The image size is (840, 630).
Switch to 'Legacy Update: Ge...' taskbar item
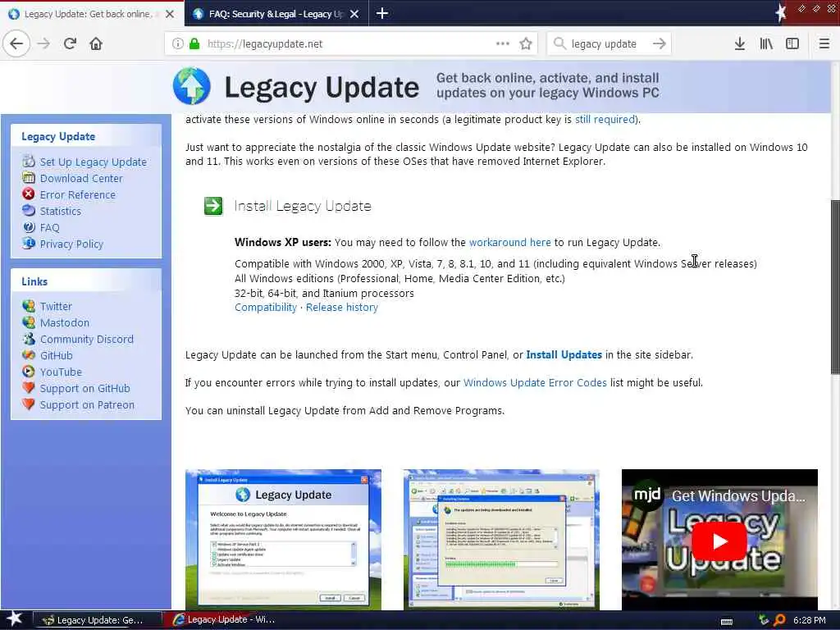[x=98, y=620]
